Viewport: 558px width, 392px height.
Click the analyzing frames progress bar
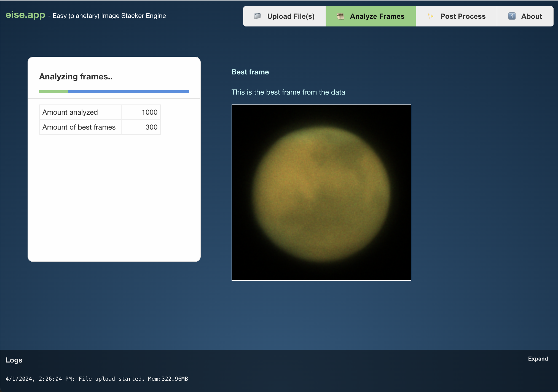(x=114, y=92)
